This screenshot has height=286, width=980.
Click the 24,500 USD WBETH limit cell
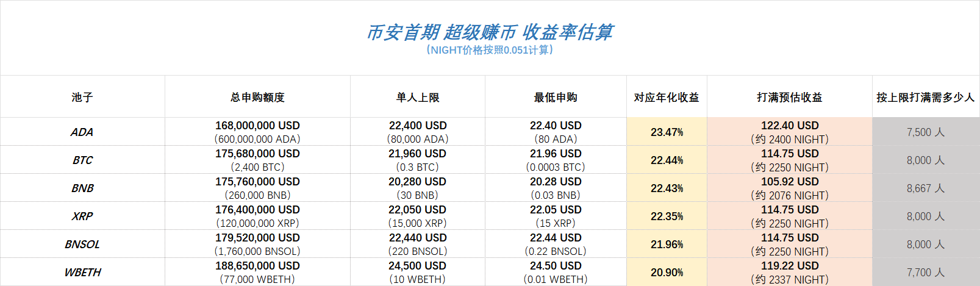tap(418, 266)
